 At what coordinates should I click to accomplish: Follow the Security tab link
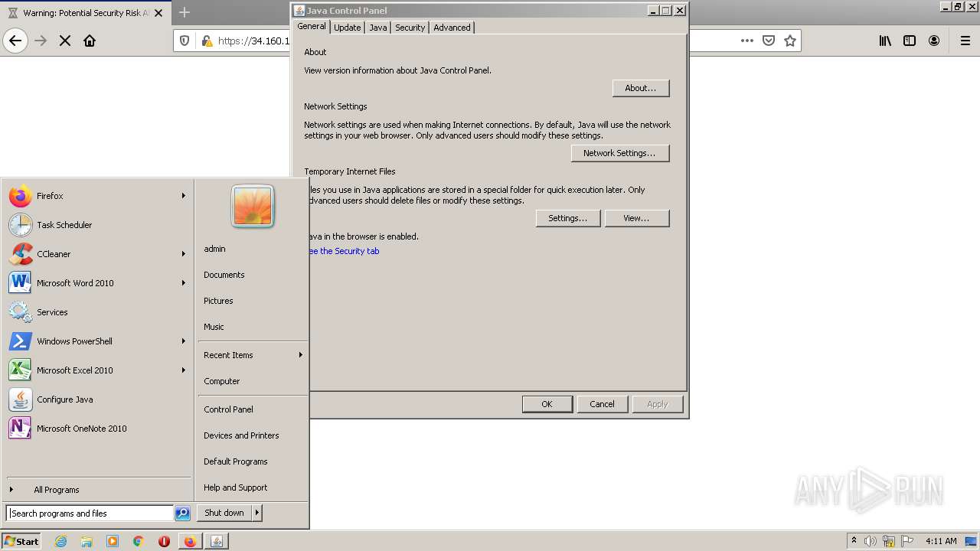pos(345,251)
